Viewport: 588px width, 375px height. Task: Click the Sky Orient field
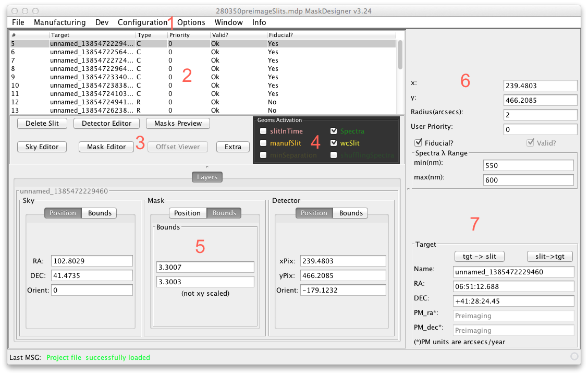92,290
